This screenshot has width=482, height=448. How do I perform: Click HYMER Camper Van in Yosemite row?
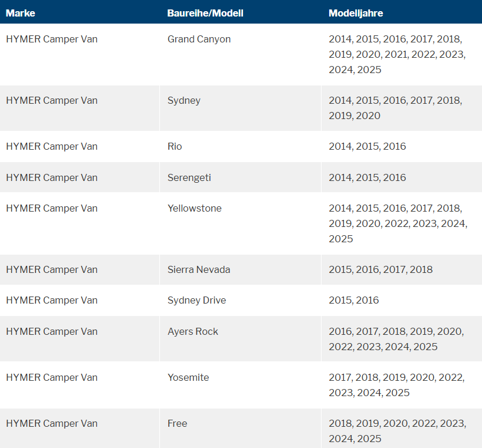pos(52,377)
